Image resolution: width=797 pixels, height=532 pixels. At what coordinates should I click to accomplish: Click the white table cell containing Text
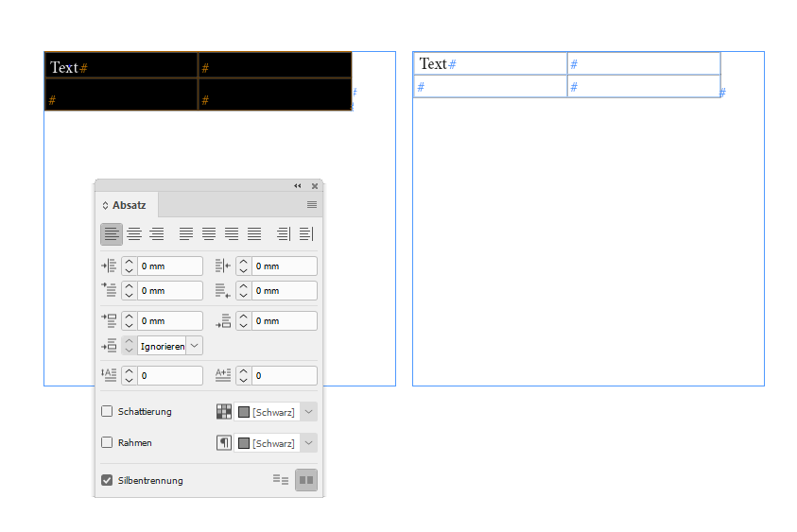pyautogui.click(x=490, y=63)
